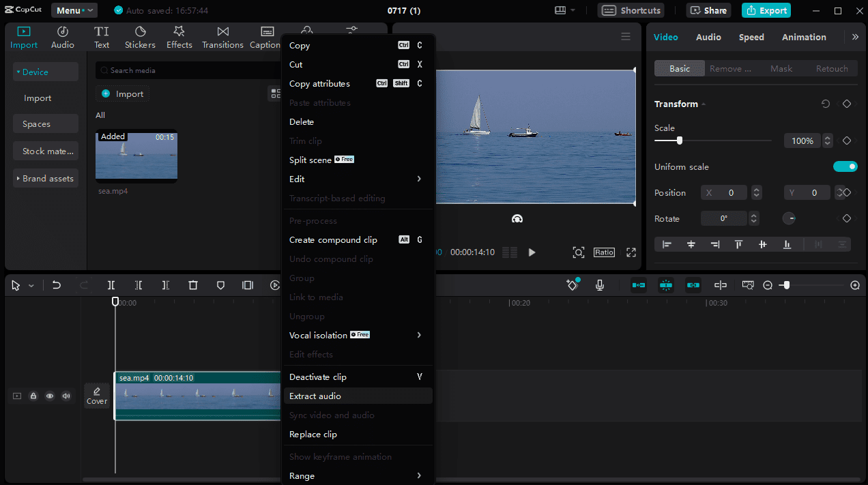Add keyframe diamond for Transform
The image size is (868, 485).
click(847, 104)
